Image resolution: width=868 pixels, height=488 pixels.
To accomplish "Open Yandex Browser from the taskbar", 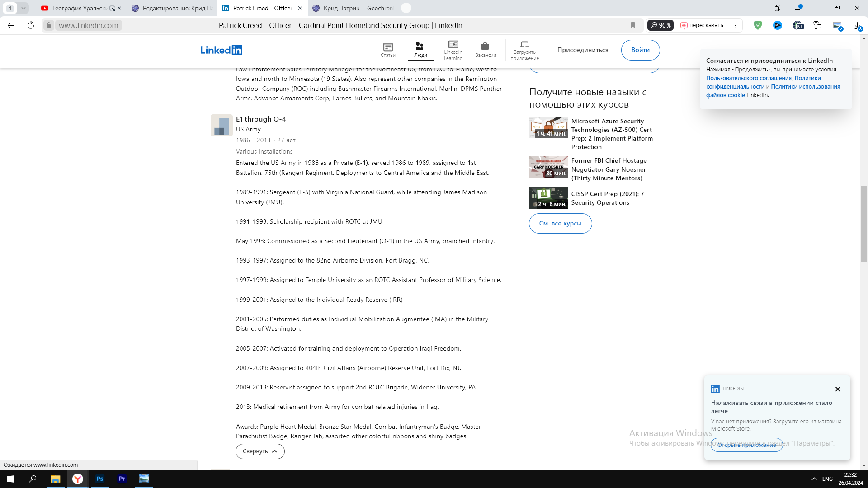I will (x=78, y=479).
